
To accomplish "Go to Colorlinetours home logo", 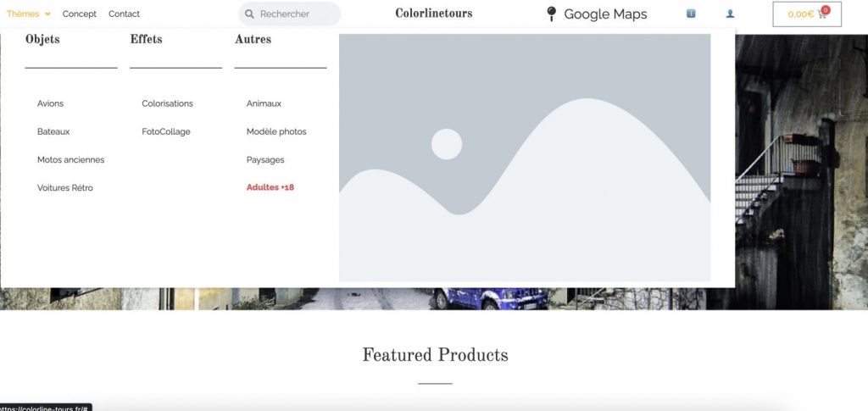I will pos(433,14).
